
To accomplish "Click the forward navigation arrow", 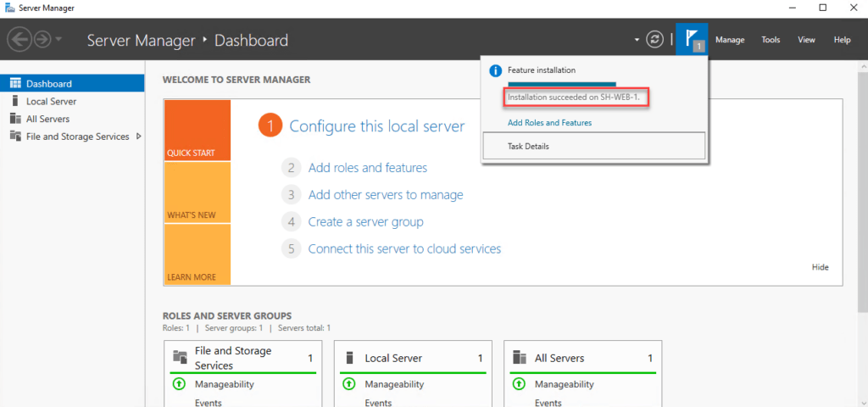I will click(x=42, y=40).
